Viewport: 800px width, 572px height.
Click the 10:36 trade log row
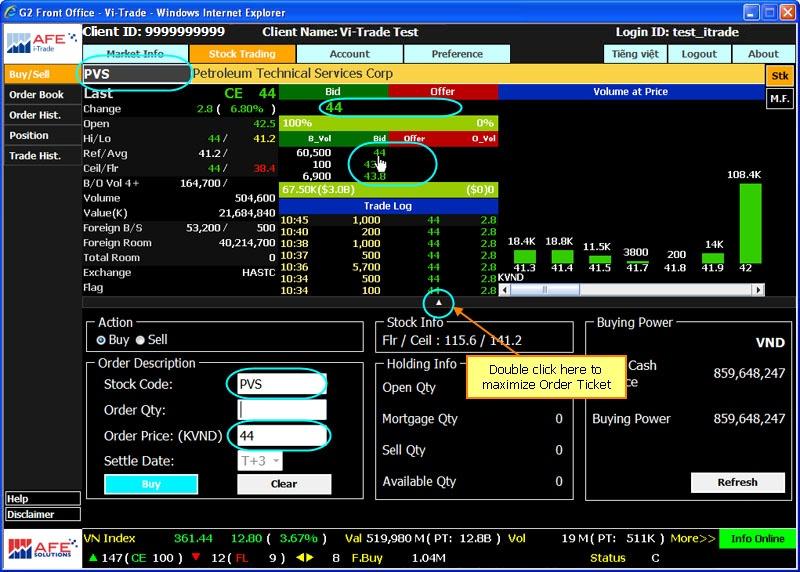coord(388,267)
